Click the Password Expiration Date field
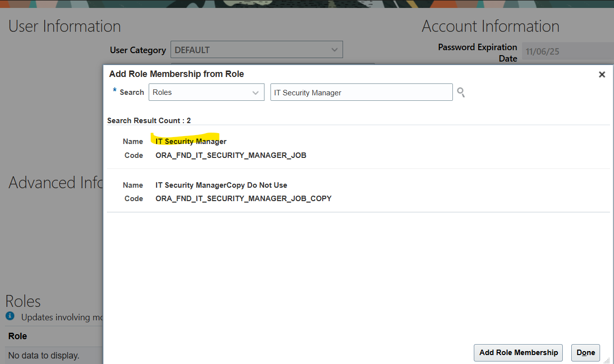This screenshot has width=614, height=364. pos(567,51)
